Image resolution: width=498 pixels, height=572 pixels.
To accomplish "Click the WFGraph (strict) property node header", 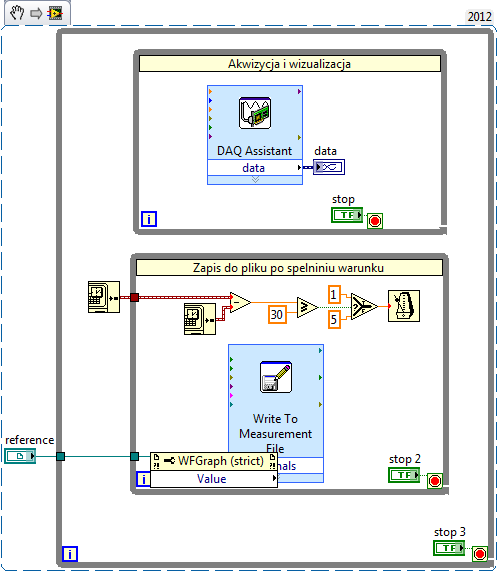I will pyautogui.click(x=214, y=461).
